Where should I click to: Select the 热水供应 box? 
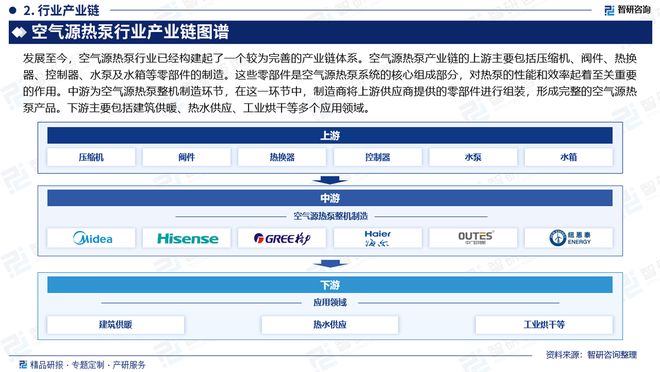330,324
